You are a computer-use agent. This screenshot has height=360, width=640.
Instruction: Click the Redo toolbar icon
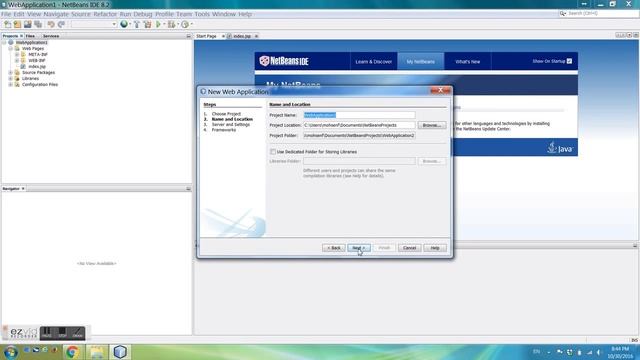point(61,24)
